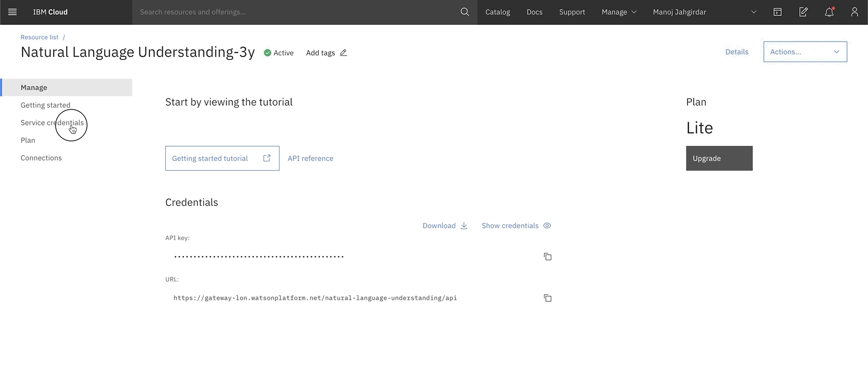
Task: Open the API reference link
Action: click(311, 158)
